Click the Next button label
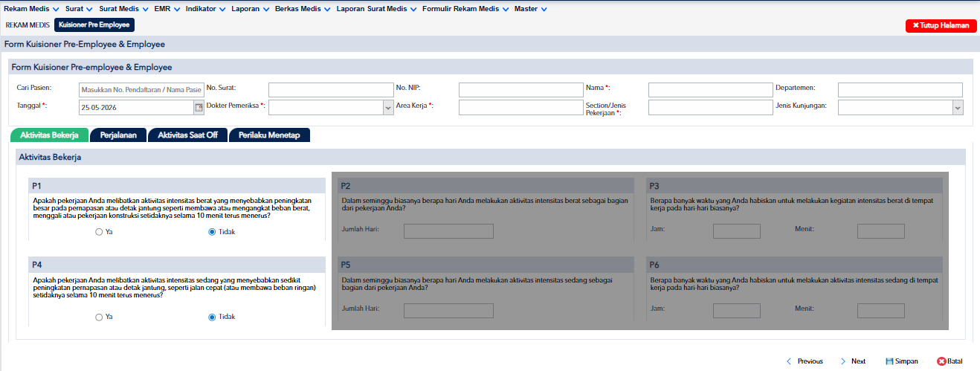This screenshot has height=371, width=980. coord(858,361)
